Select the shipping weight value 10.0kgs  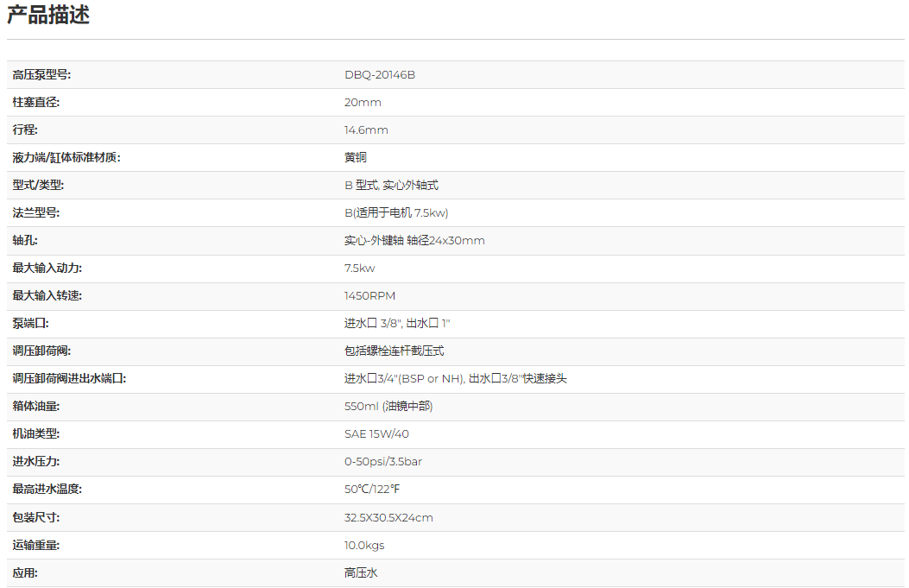pyautogui.click(x=364, y=546)
